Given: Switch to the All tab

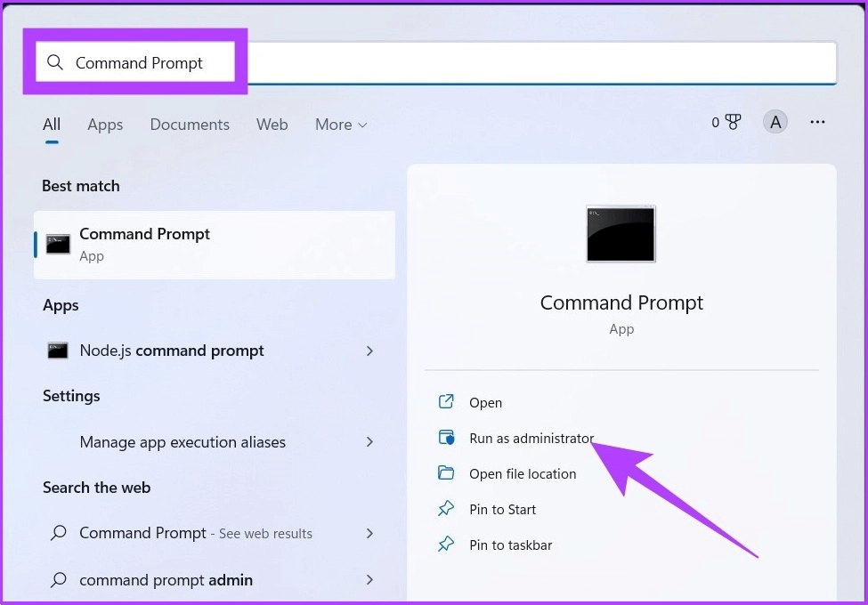Looking at the screenshot, I should pyautogui.click(x=52, y=125).
